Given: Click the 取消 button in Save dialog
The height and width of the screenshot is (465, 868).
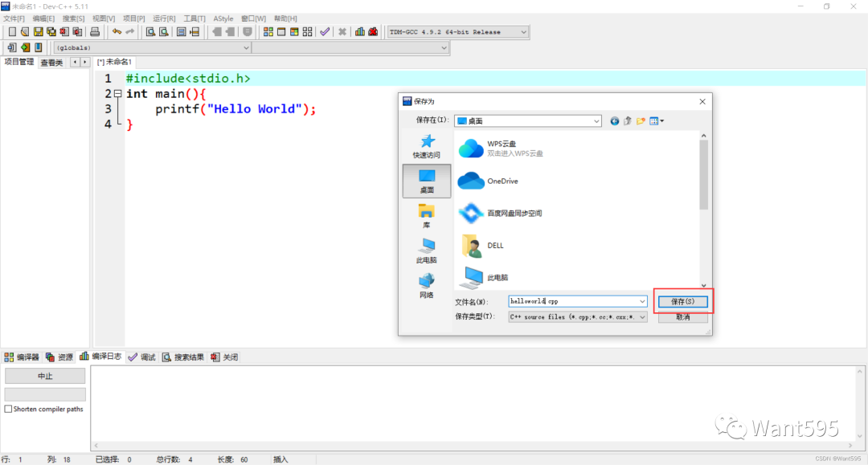Looking at the screenshot, I should [x=682, y=317].
